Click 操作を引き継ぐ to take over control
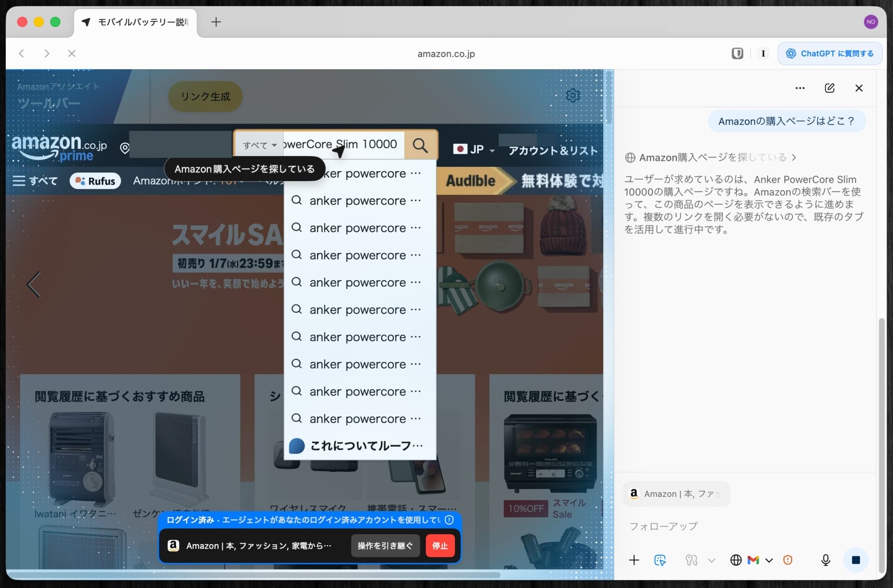893x588 pixels. pos(385,546)
